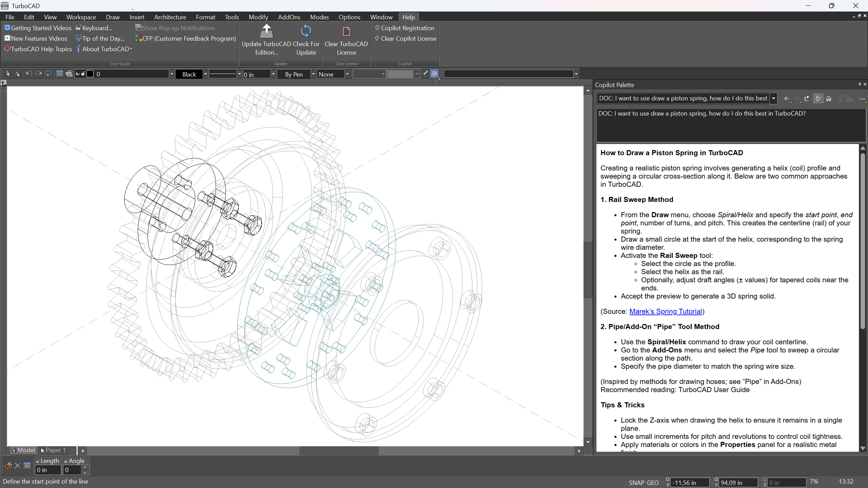Open the pen color Black dropdown

pyautogui.click(x=205, y=74)
